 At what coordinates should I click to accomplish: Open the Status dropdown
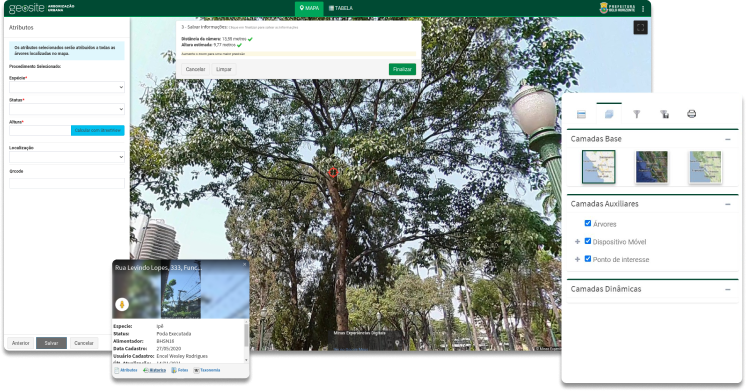(67, 109)
